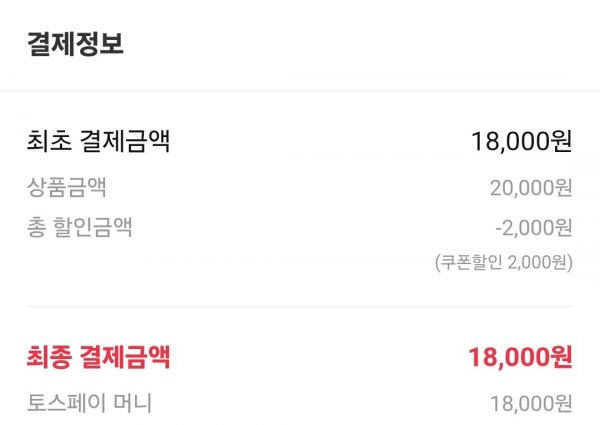Click the 총 할인금액 label

80,227
